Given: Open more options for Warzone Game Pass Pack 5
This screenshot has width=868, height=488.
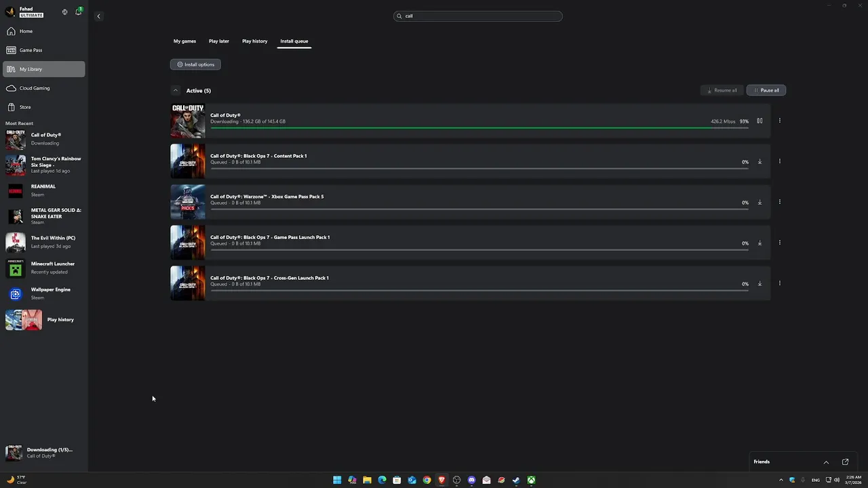Looking at the screenshot, I should (780, 202).
